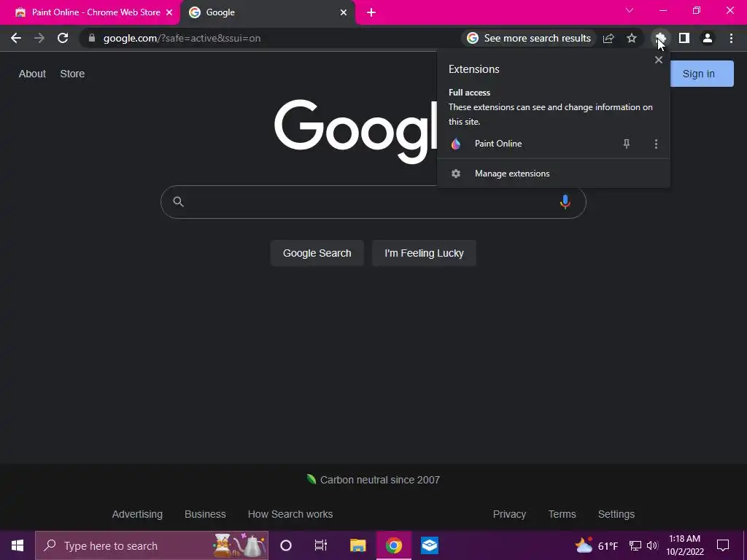Open the Store link
This screenshot has height=560, width=747.
click(72, 74)
